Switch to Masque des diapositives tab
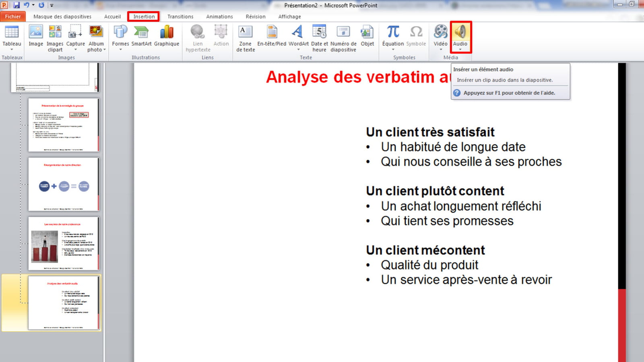Screen dimensions: 644x362 click(x=62, y=16)
